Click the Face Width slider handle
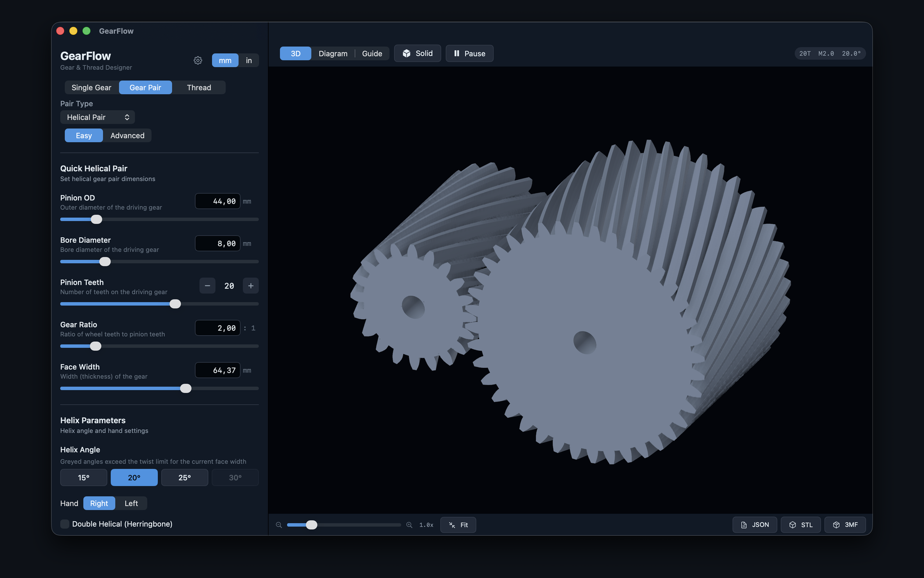 tap(186, 388)
